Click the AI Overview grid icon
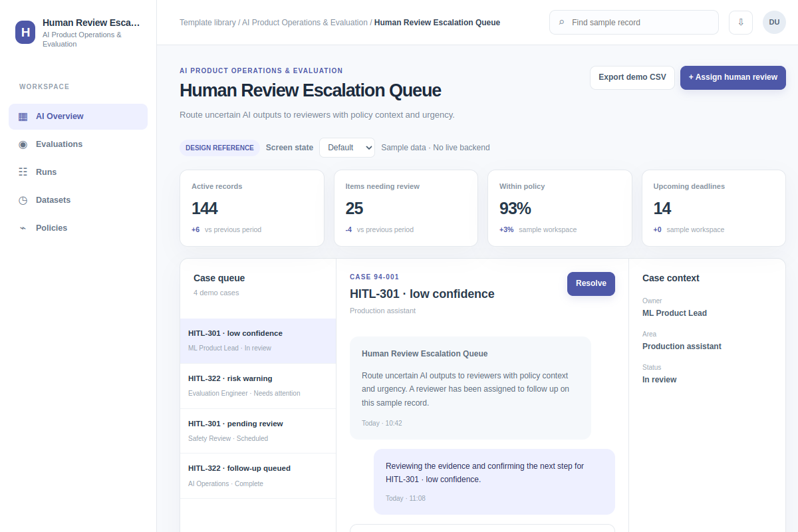The height and width of the screenshot is (532, 798). click(23, 116)
